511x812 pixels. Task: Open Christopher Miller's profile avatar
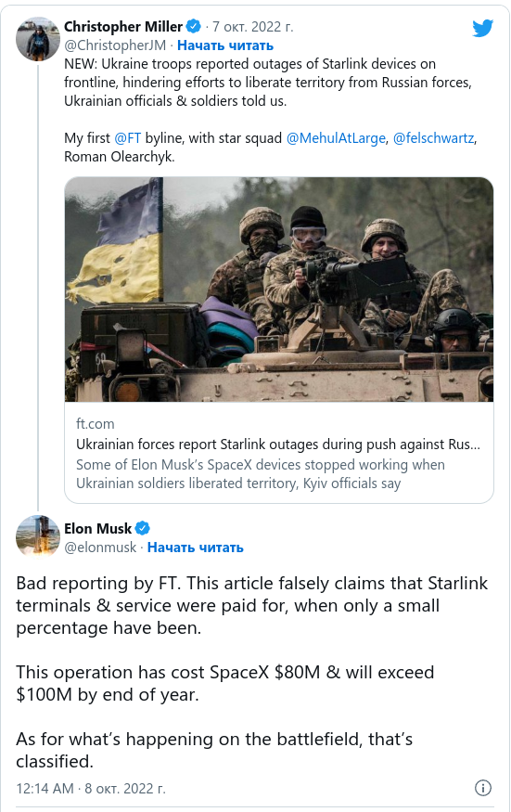coord(38,39)
